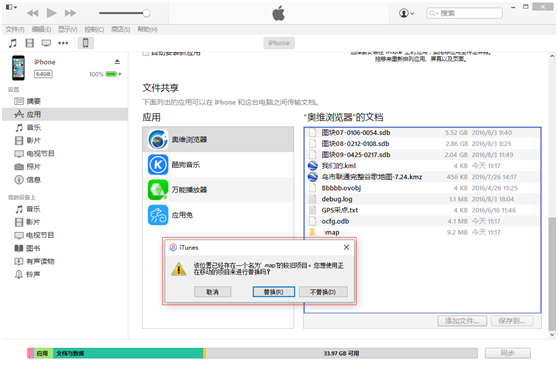558x369 pixels.
Task: Select the 奥维浏览器 app in list
Action: pos(218,139)
